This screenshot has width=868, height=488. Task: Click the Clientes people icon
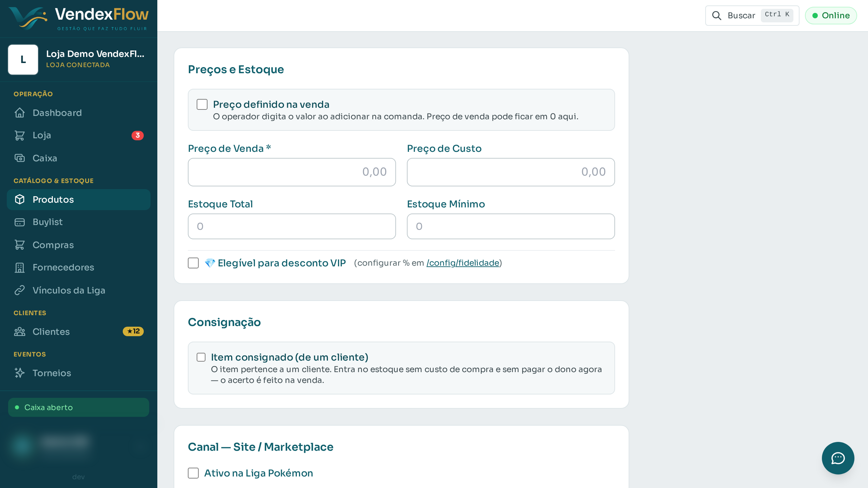click(x=20, y=331)
